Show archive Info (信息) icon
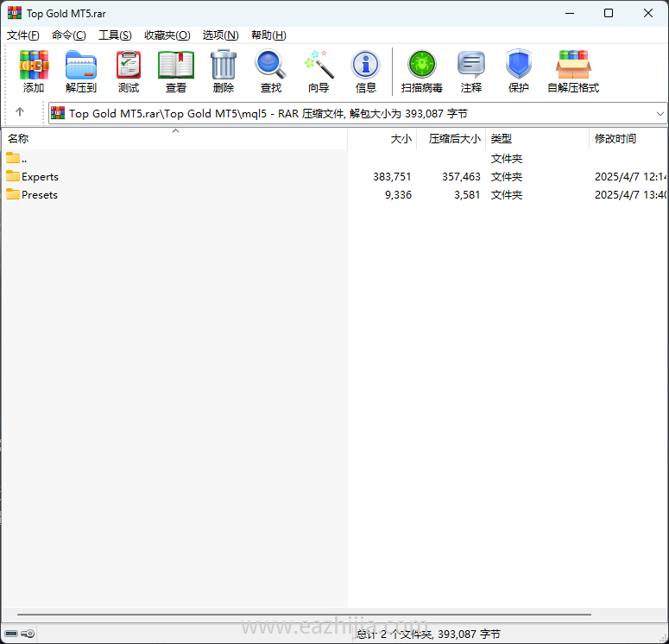Screen dimensions: 669x644 [366, 65]
